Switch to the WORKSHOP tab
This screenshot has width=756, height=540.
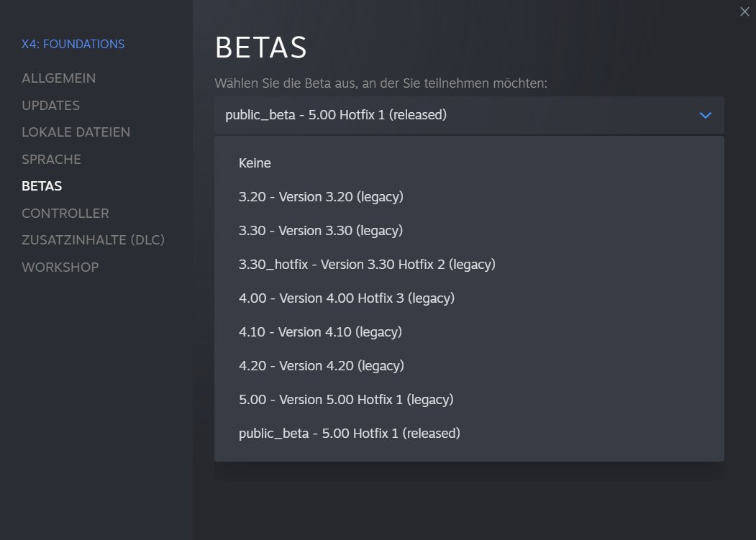[60, 267]
